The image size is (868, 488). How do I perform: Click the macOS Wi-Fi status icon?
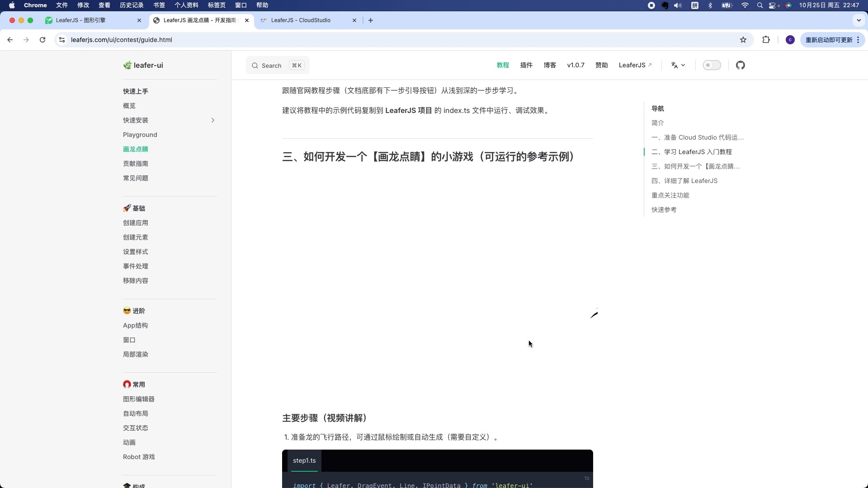click(x=746, y=5)
